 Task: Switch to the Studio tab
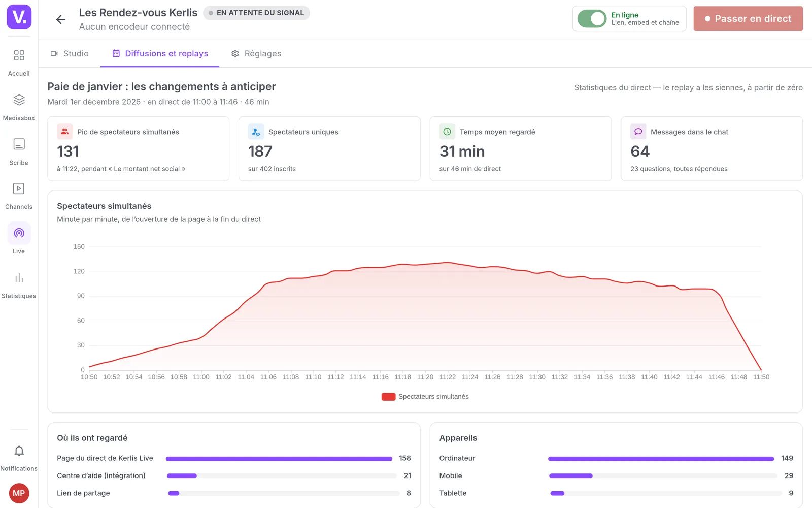point(70,54)
